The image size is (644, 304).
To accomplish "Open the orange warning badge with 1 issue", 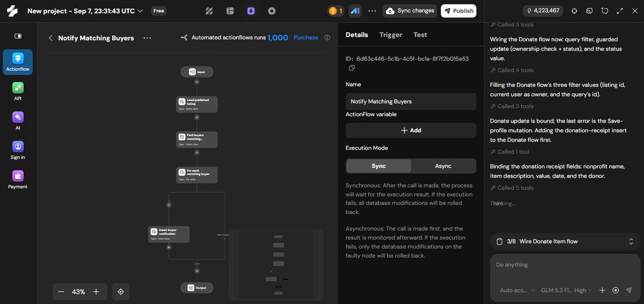I will point(335,11).
